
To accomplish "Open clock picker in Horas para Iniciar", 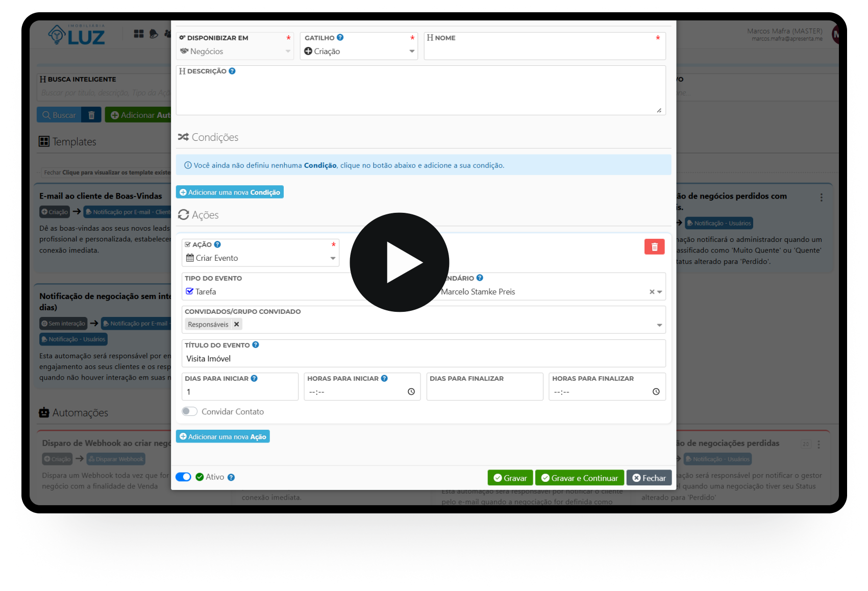I will click(x=411, y=392).
